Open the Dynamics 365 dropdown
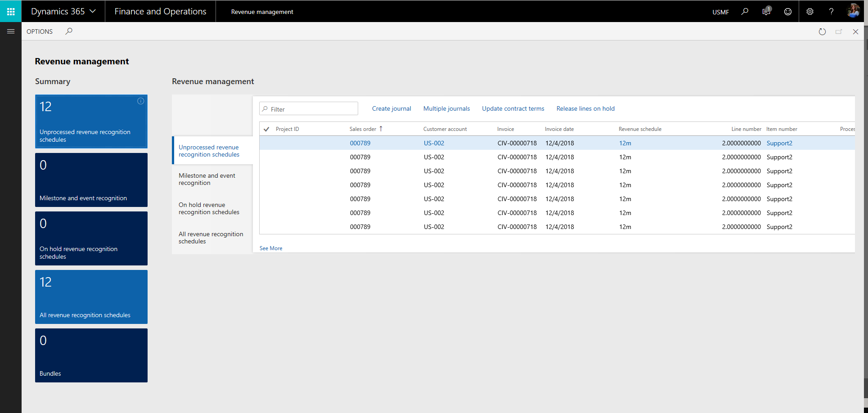Viewport: 868px width, 413px height. tap(63, 11)
